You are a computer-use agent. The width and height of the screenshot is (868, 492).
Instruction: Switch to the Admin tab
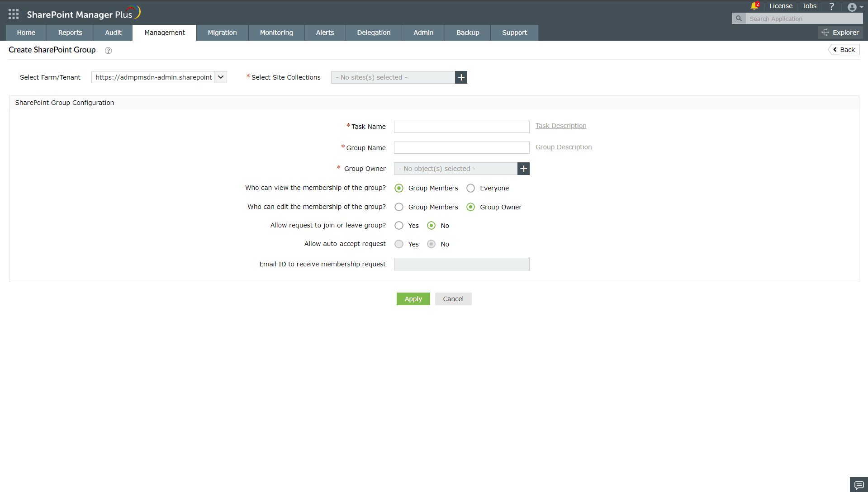click(x=423, y=33)
